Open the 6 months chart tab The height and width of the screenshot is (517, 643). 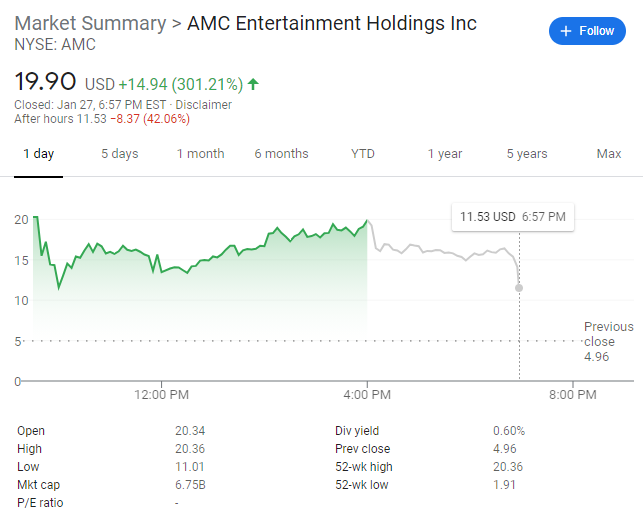[x=281, y=154]
